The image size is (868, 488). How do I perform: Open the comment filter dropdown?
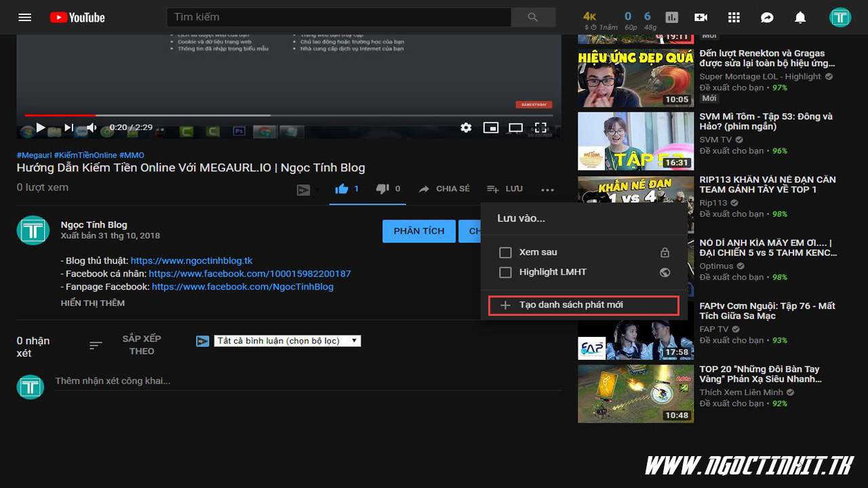pos(288,341)
